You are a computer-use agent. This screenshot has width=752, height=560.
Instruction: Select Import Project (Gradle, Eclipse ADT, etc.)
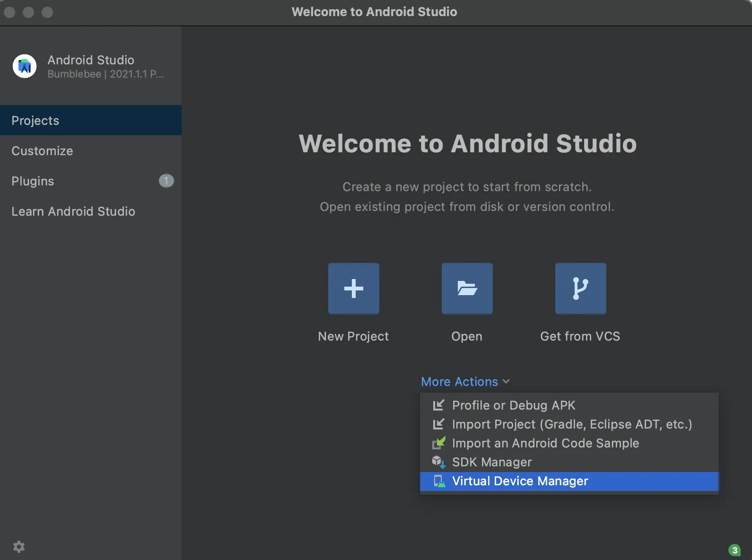click(x=572, y=424)
